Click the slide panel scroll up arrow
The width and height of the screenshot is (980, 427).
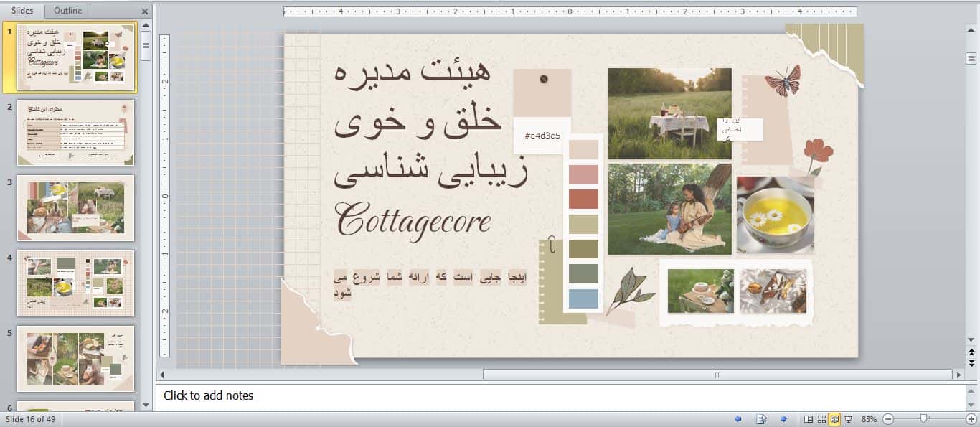(x=146, y=26)
